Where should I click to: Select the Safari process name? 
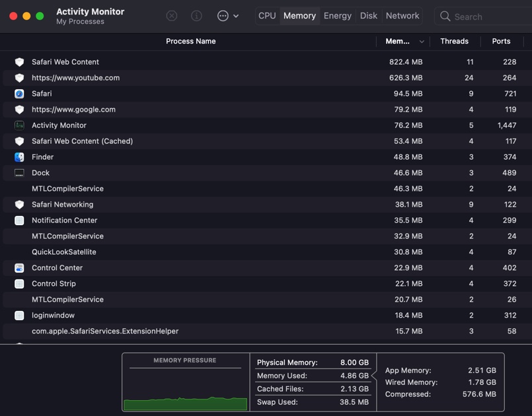coord(42,94)
